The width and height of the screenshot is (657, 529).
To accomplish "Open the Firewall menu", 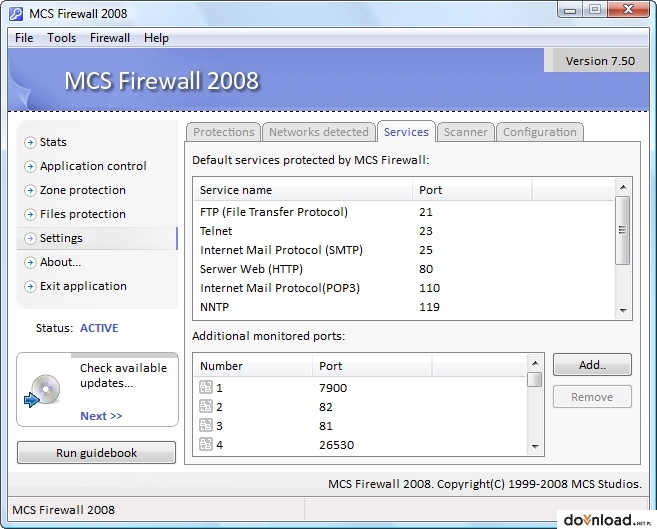I will coord(110,38).
